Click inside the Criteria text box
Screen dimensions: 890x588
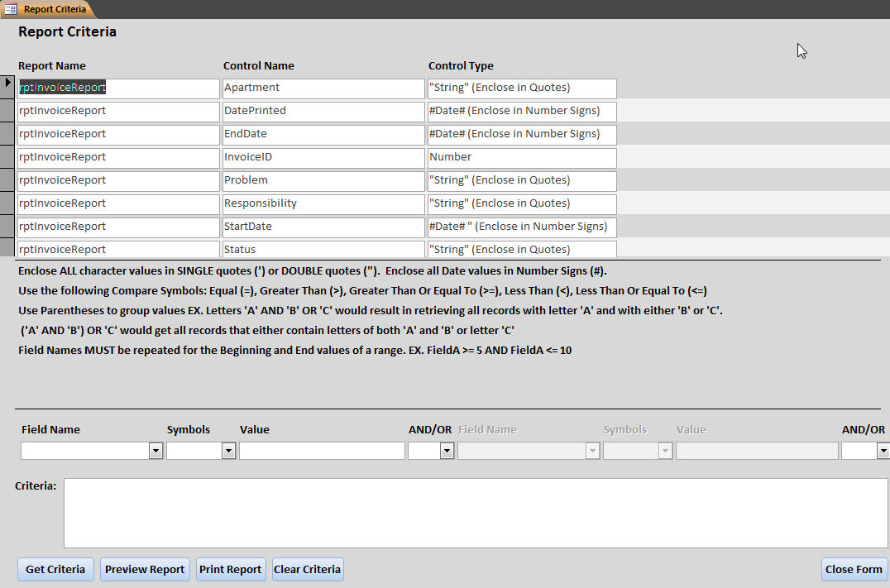(476, 513)
